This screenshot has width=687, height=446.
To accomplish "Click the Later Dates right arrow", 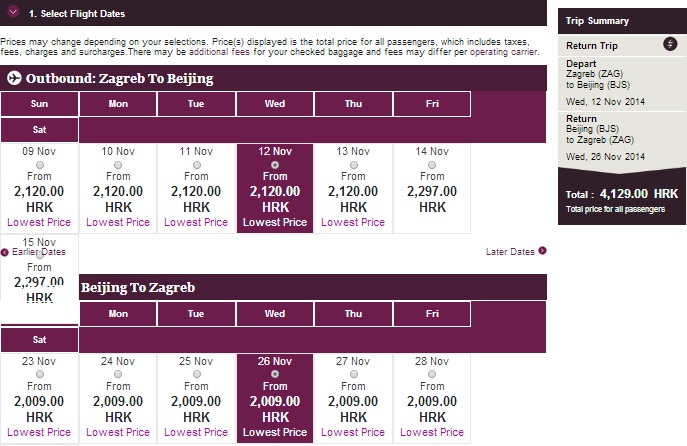I will coord(542,252).
